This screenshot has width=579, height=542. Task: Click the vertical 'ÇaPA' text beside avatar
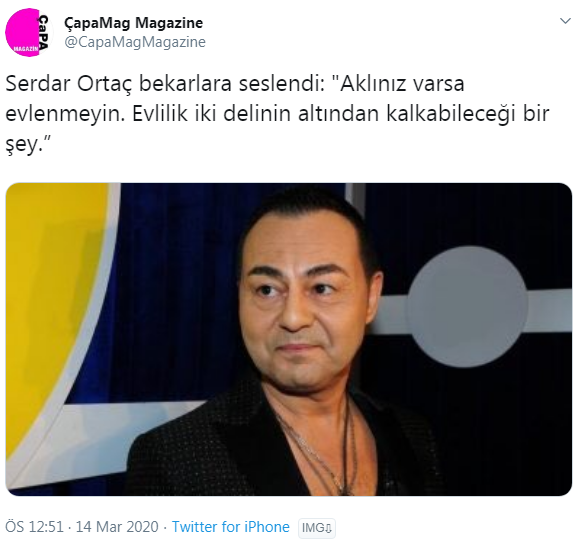pyautogui.click(x=44, y=32)
